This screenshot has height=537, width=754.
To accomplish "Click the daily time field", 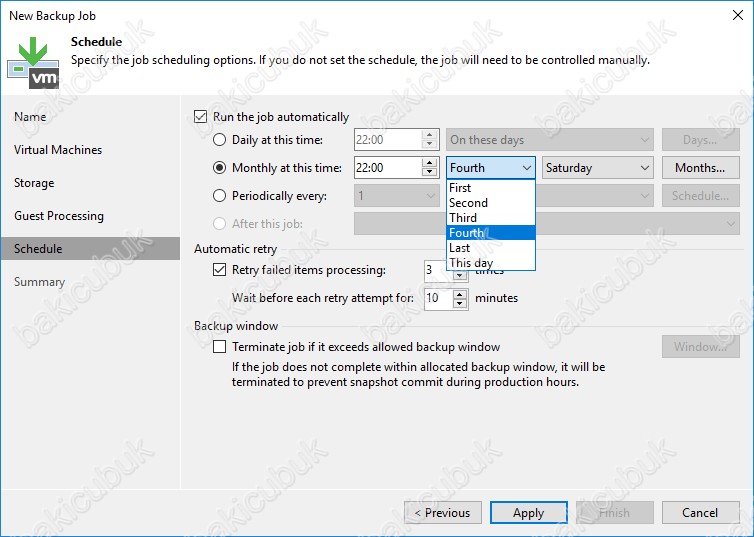I will 388,140.
